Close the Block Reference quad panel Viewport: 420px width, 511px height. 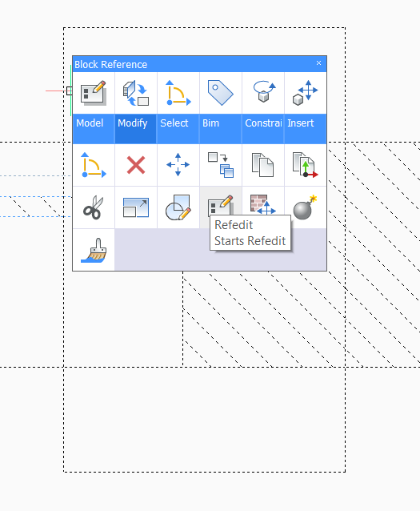pos(318,63)
